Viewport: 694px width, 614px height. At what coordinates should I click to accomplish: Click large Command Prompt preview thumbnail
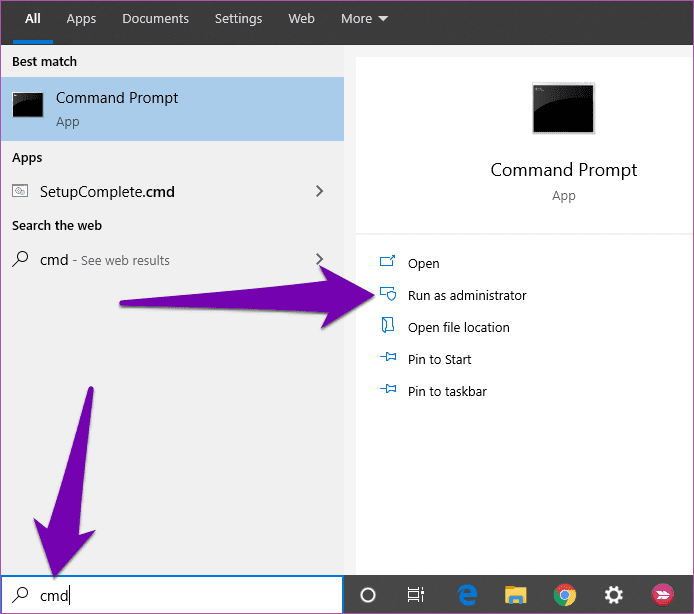563,108
